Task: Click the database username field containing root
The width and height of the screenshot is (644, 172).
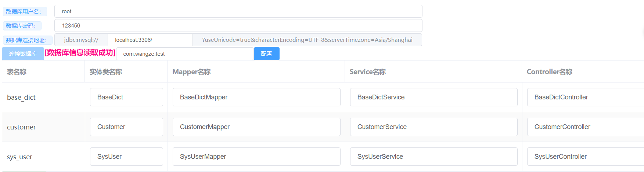Action: pyautogui.click(x=238, y=11)
